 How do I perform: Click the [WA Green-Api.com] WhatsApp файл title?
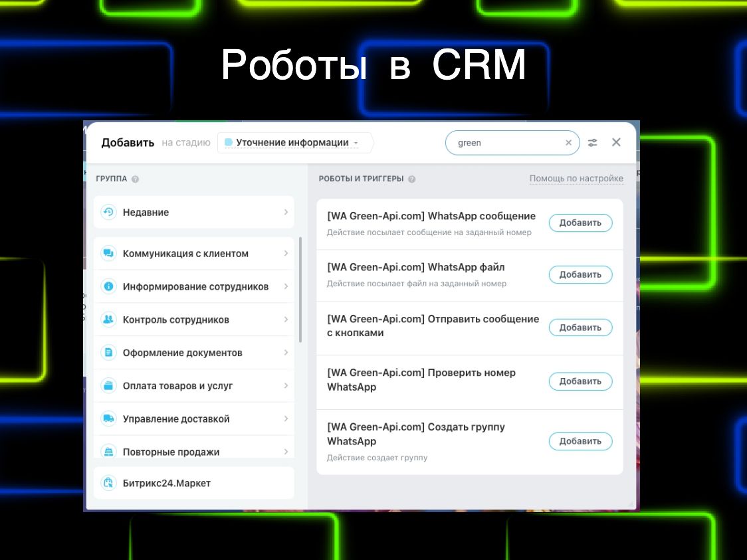(x=415, y=267)
